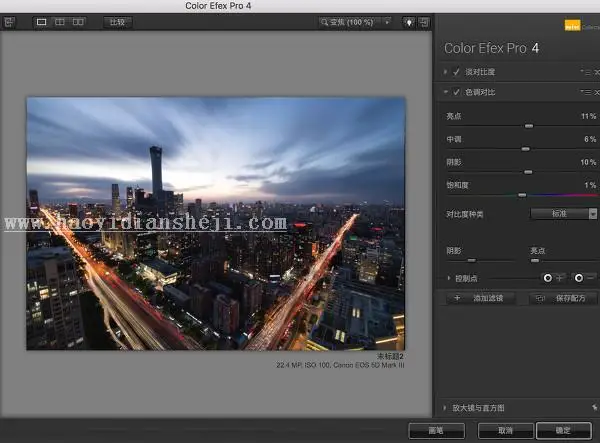This screenshot has width=600, height=443.
Task: Open the zoom level 100% menu
Action: coord(351,22)
